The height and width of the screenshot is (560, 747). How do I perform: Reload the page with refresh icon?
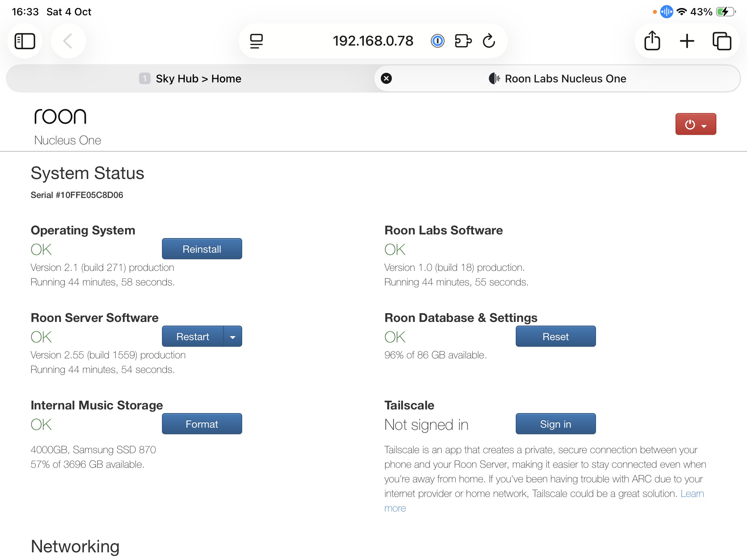(489, 41)
